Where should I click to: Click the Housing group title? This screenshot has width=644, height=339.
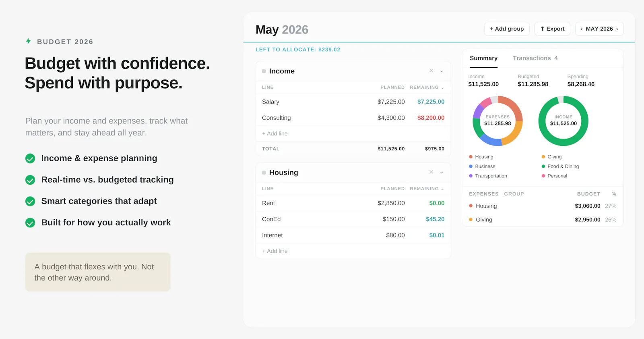point(283,173)
